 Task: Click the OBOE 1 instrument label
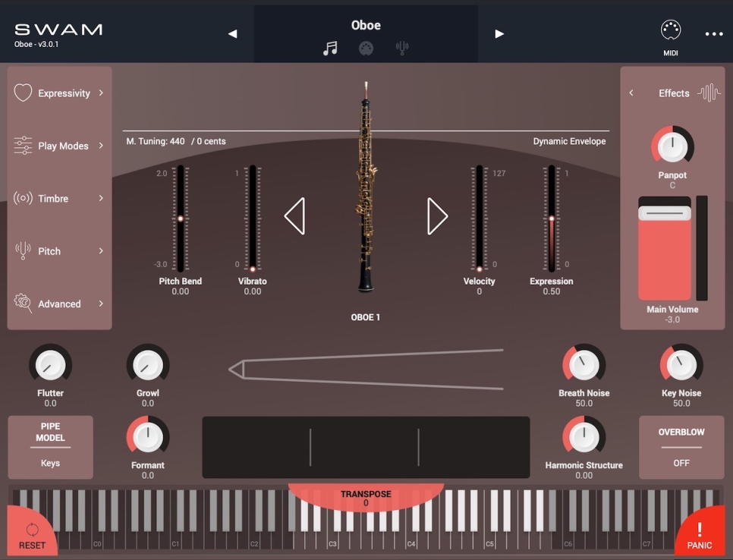(366, 317)
